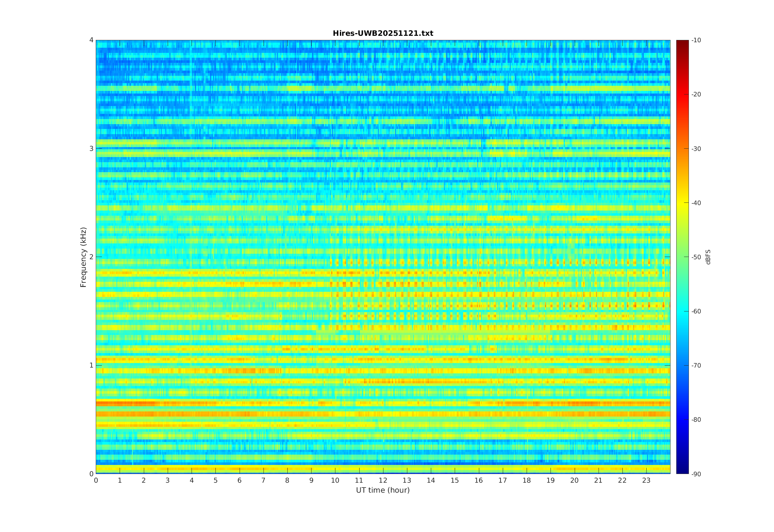
Task: Click the -10 colorbar tick label
Action: pos(696,40)
